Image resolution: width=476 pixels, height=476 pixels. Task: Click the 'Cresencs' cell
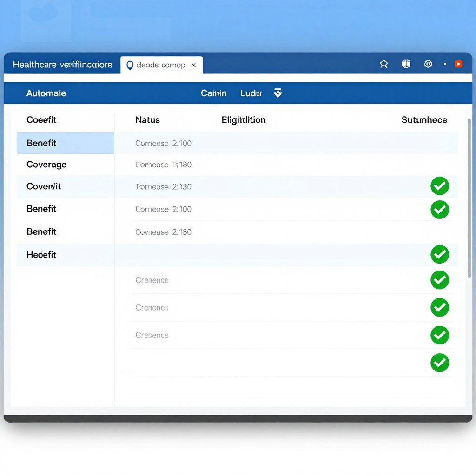[x=152, y=335]
